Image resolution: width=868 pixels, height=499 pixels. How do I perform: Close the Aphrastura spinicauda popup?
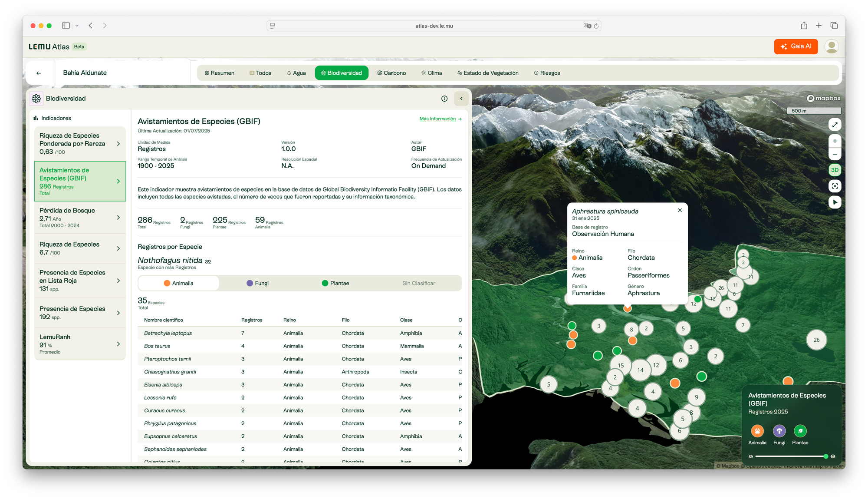tap(680, 210)
